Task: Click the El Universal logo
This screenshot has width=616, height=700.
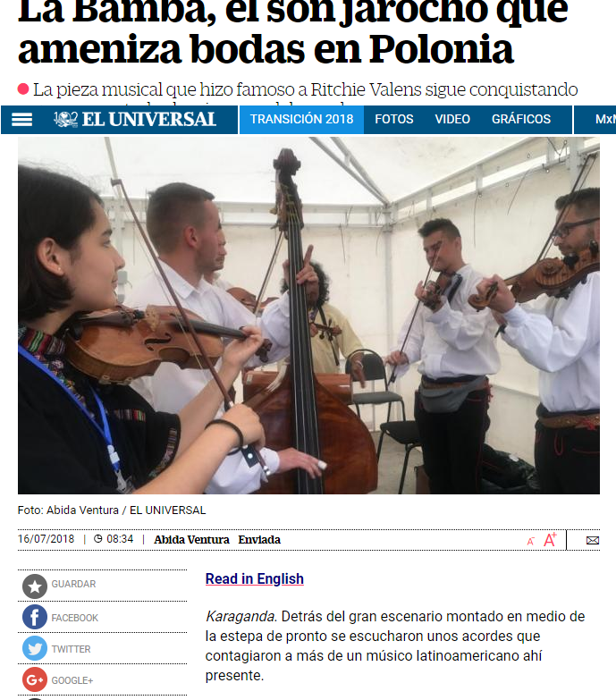Action: click(x=135, y=120)
